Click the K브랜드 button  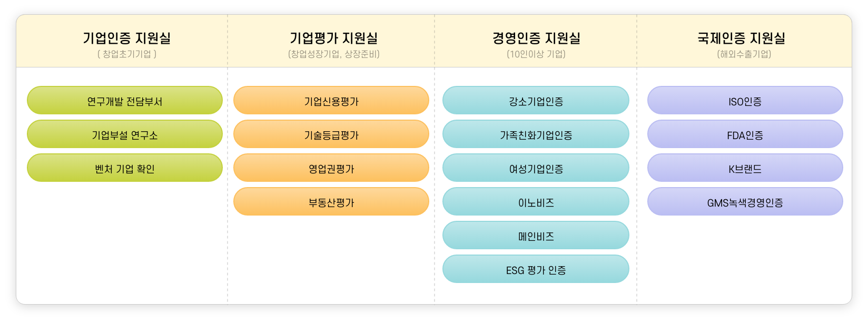(745, 168)
